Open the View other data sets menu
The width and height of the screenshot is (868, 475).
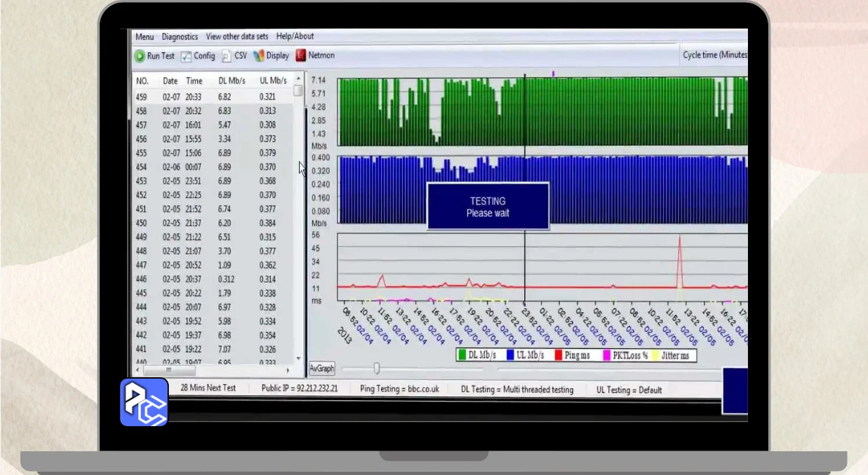tap(237, 37)
